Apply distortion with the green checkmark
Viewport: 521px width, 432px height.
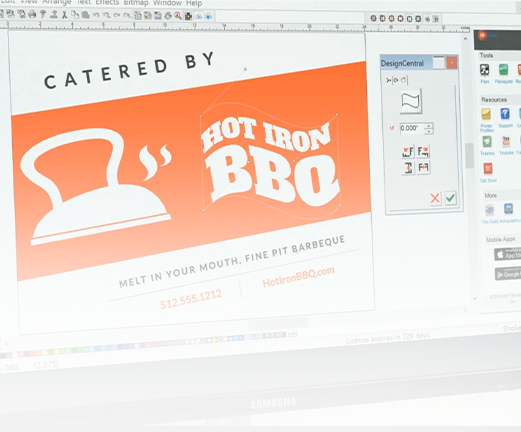(x=450, y=198)
